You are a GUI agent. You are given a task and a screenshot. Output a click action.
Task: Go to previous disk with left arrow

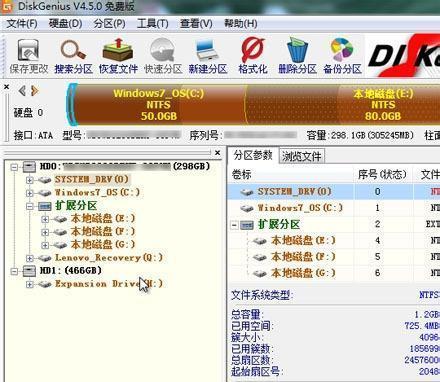(22, 91)
